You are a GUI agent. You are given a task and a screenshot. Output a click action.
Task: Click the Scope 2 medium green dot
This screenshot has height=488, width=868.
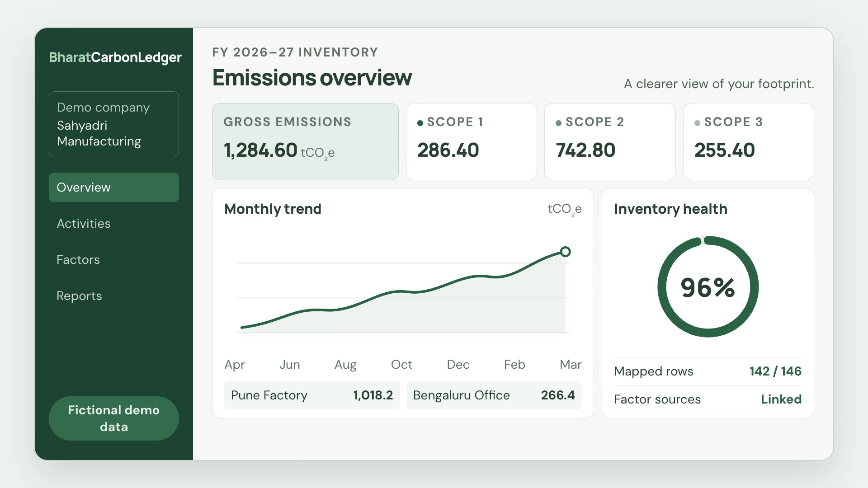pos(558,123)
